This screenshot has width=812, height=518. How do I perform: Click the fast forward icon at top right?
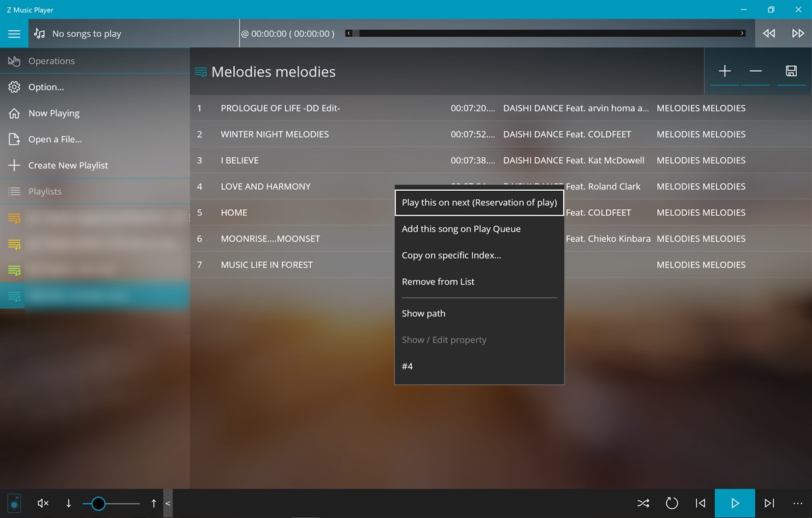pos(798,32)
